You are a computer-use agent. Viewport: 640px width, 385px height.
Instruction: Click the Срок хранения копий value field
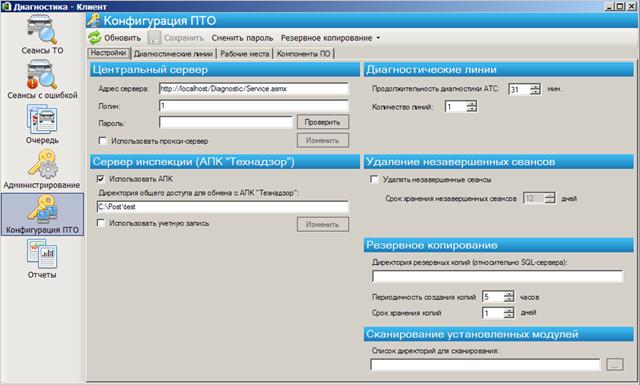(x=493, y=313)
